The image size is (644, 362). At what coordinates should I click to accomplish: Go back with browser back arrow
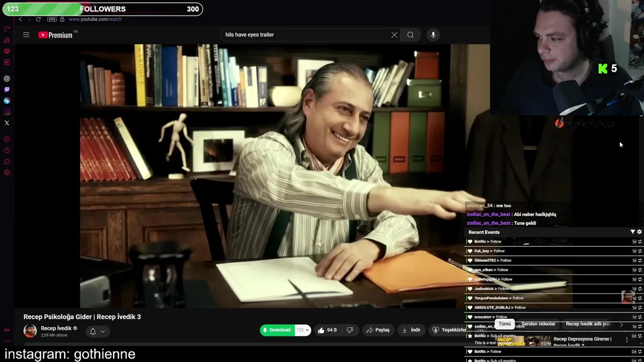20,19
